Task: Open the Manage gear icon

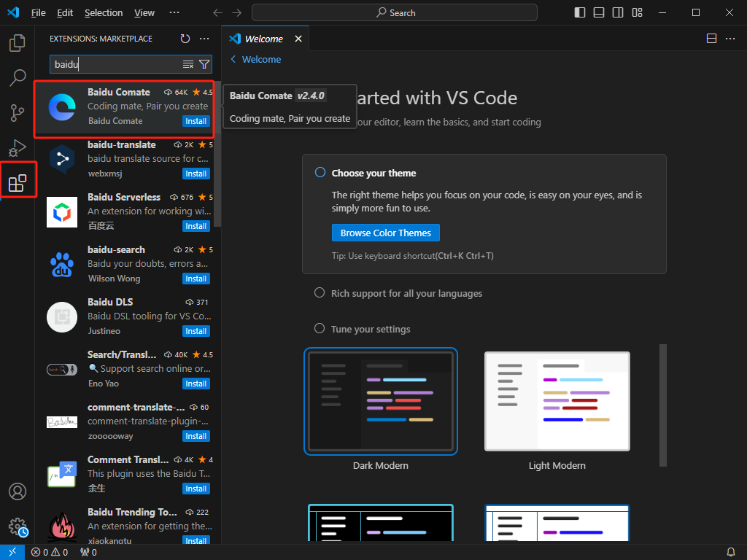Action: 18,526
